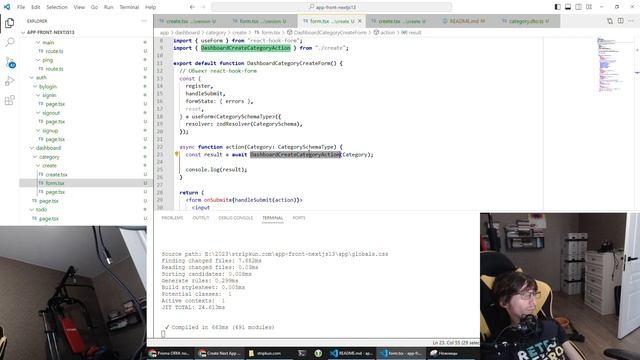
Task: Open create.tsx in the explorer tree
Action: coord(56,174)
